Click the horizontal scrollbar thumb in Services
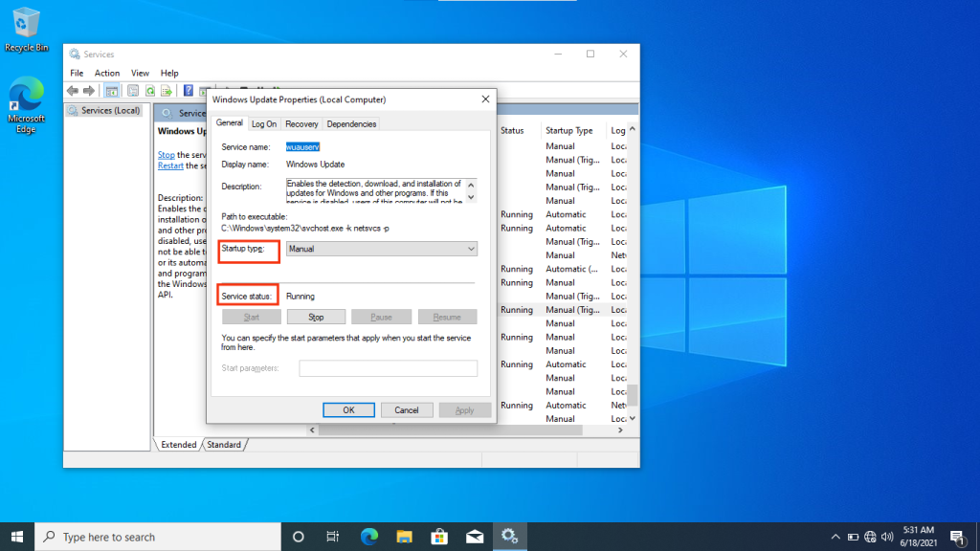 tap(451, 430)
